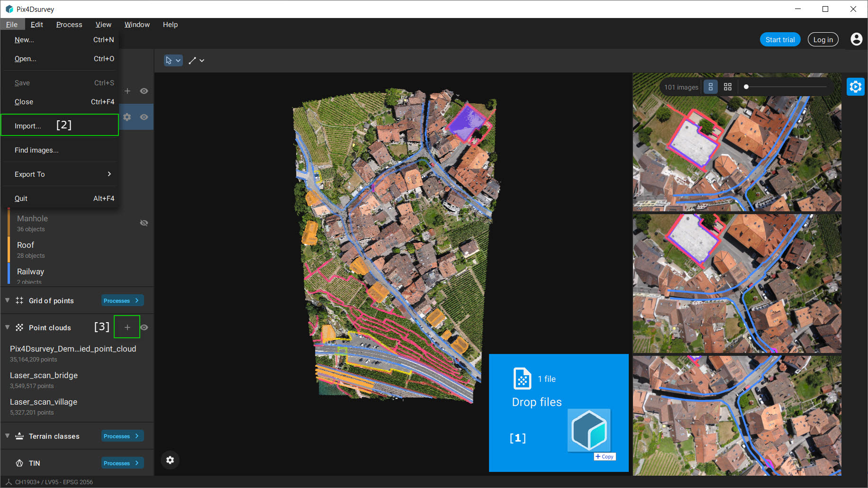Select the polyline drawing tool

pyautogui.click(x=192, y=60)
